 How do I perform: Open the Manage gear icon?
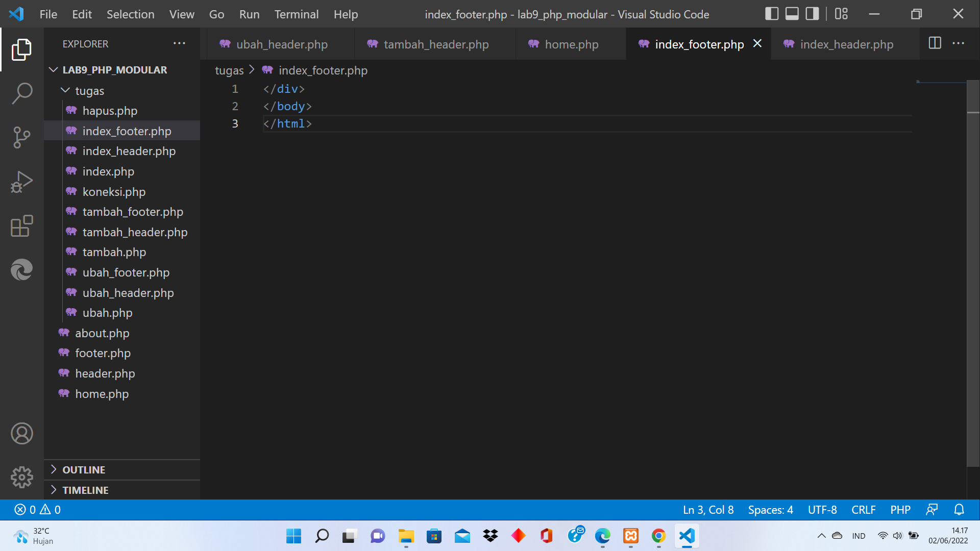pos(21,478)
